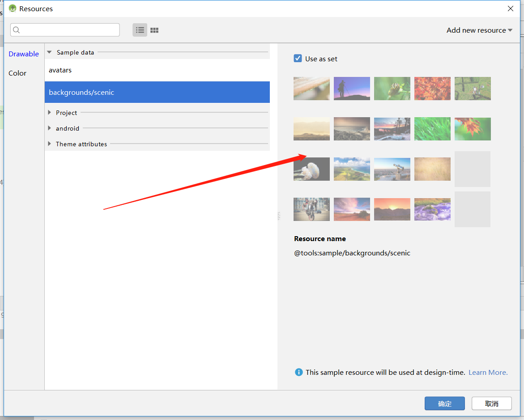Switch to grid view mode
The height and width of the screenshot is (420, 524).
coord(154,30)
